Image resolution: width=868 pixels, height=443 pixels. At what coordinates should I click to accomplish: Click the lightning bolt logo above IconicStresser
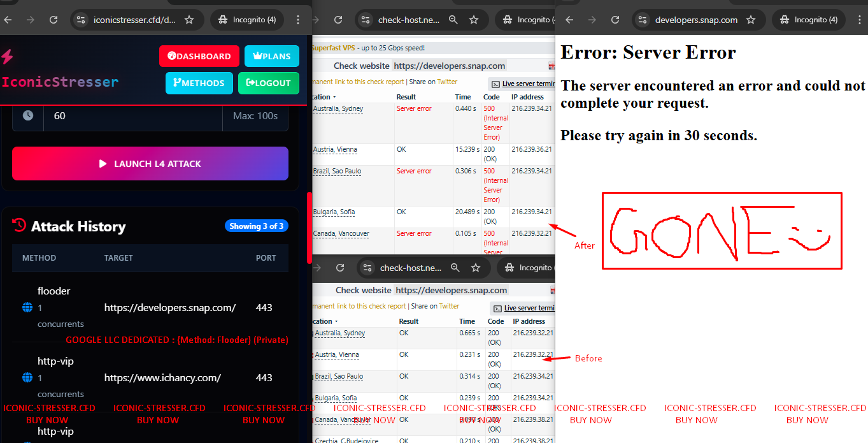click(7, 57)
